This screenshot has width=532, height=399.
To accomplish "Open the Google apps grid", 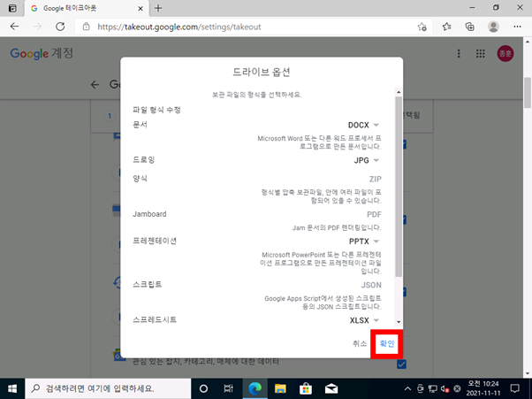I will [481, 53].
